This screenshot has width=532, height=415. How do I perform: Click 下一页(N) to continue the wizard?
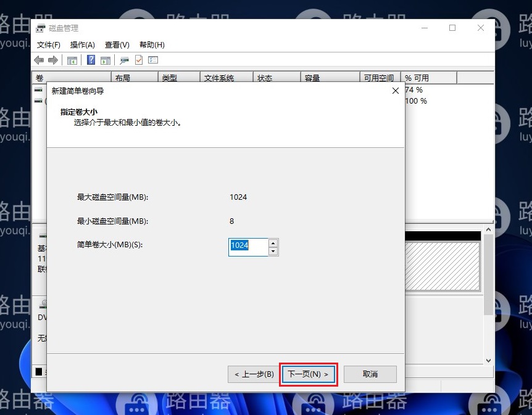coord(309,374)
